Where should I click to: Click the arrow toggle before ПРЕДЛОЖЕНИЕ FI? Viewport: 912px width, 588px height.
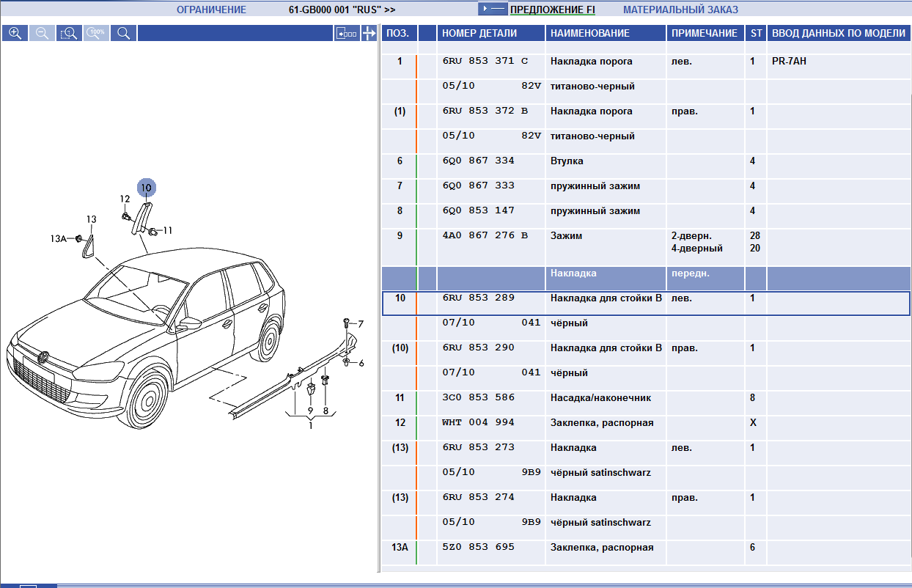[x=492, y=10]
